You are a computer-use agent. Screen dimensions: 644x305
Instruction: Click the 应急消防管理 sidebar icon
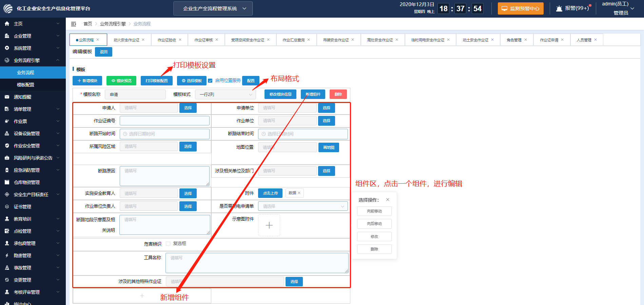(7, 170)
